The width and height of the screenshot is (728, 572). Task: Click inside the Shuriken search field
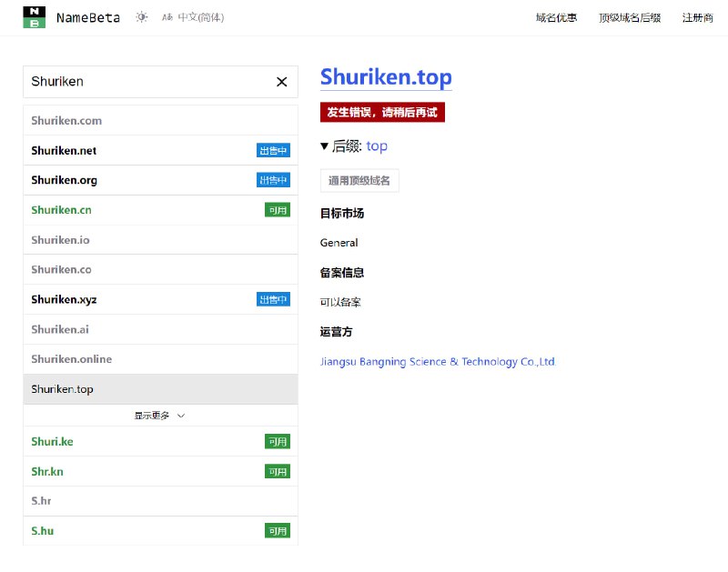(x=136, y=82)
